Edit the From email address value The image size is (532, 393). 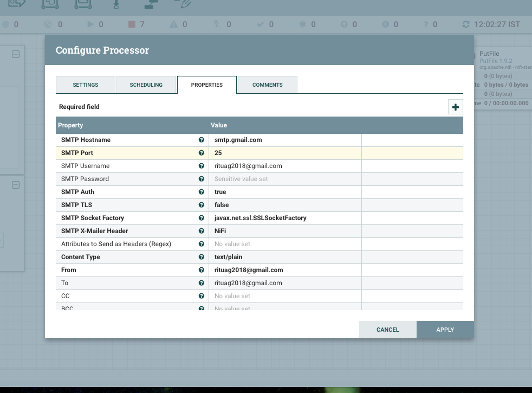pos(285,270)
